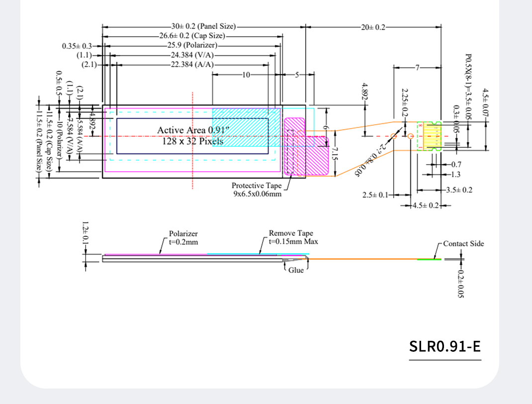Click the '0.2± 0.05' thickness label
532x404 pixels.
(x=460, y=284)
